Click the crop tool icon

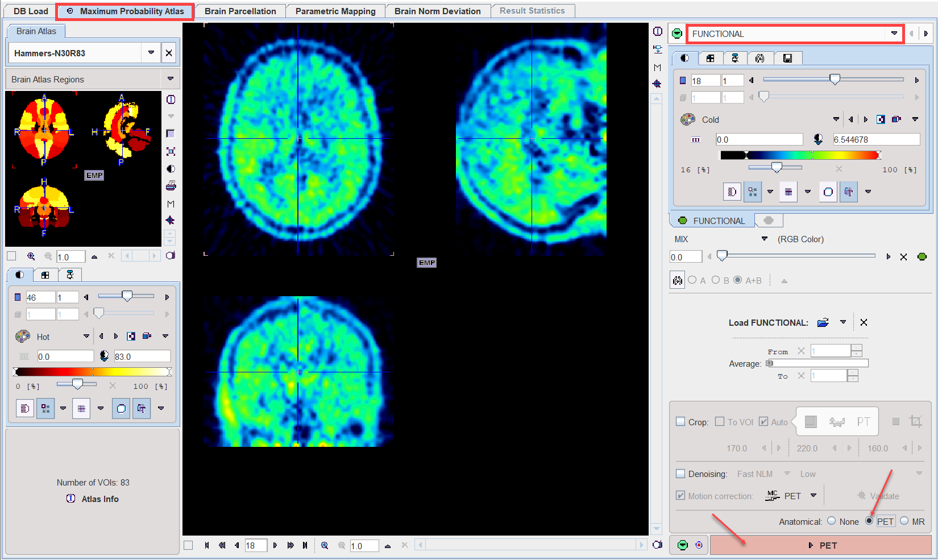click(915, 421)
